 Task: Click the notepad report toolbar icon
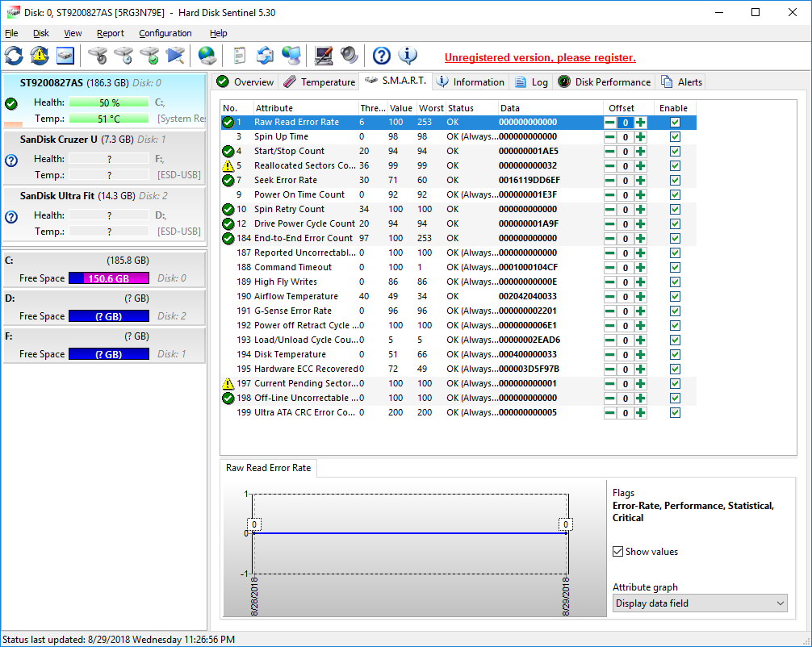(240, 56)
